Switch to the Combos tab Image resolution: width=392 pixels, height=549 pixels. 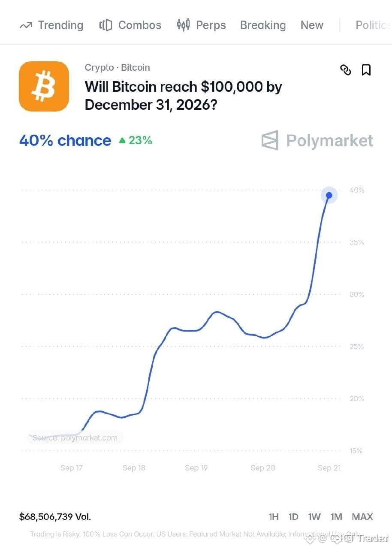130,25
